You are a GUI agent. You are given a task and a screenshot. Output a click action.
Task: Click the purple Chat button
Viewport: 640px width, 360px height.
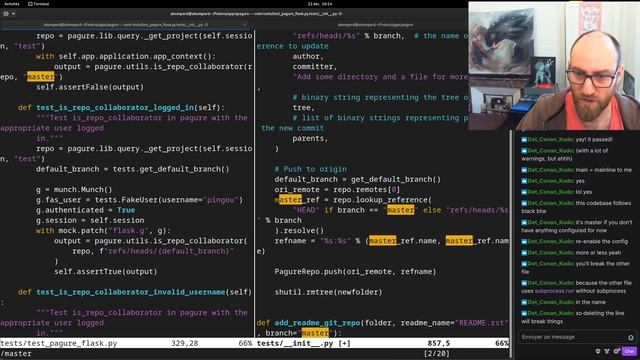point(629,351)
